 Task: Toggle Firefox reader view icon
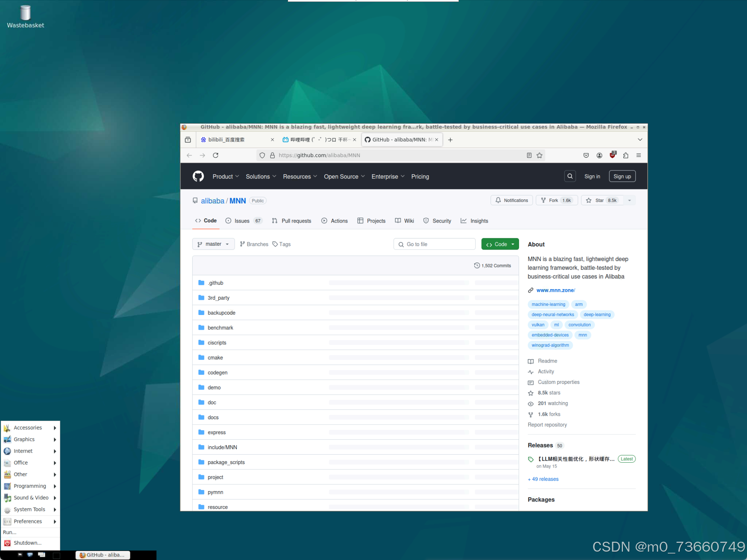(x=529, y=155)
